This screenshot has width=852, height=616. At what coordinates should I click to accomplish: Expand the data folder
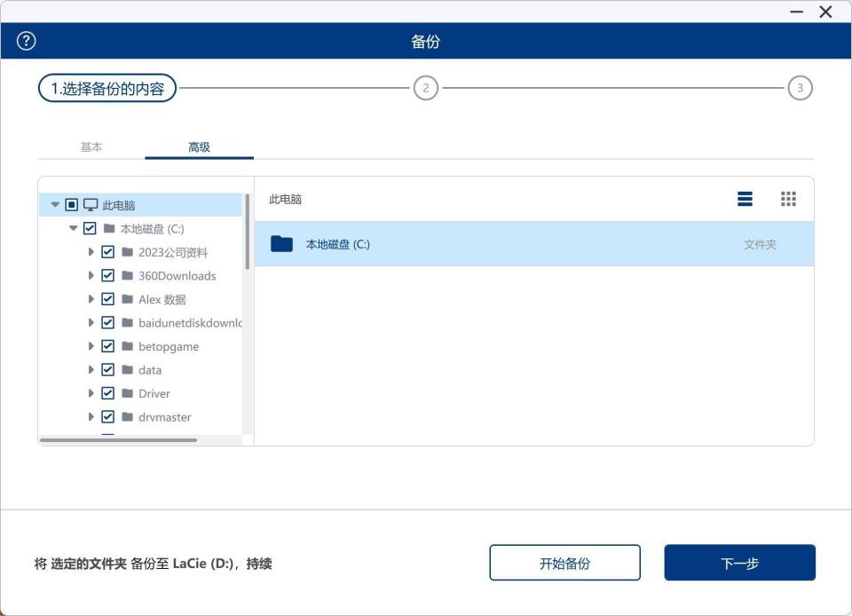click(x=91, y=370)
